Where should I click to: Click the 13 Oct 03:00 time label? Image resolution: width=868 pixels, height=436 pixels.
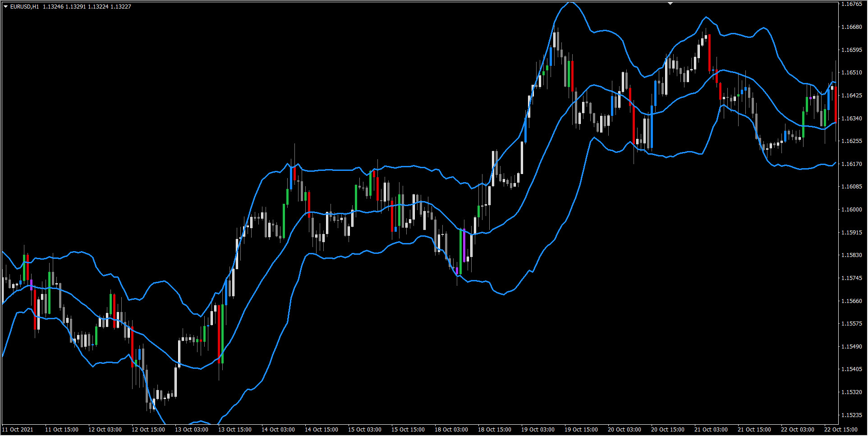[x=192, y=430]
